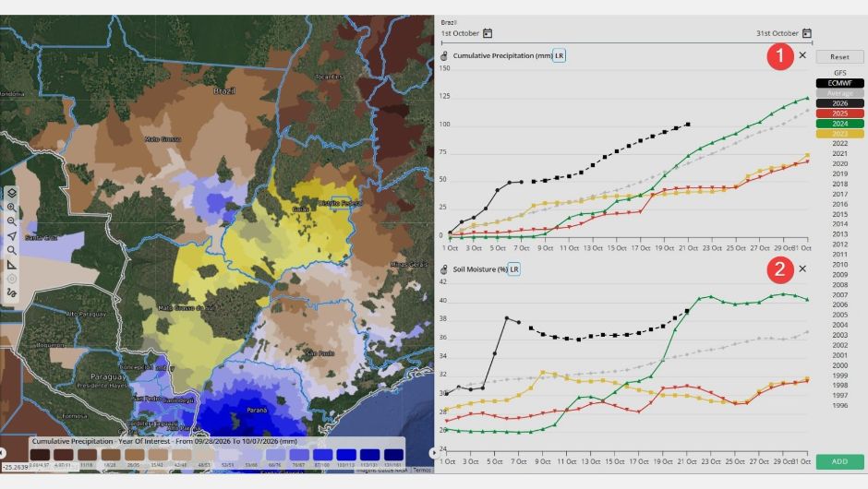
Task: Click the Paraná label on map
Action: point(257,411)
